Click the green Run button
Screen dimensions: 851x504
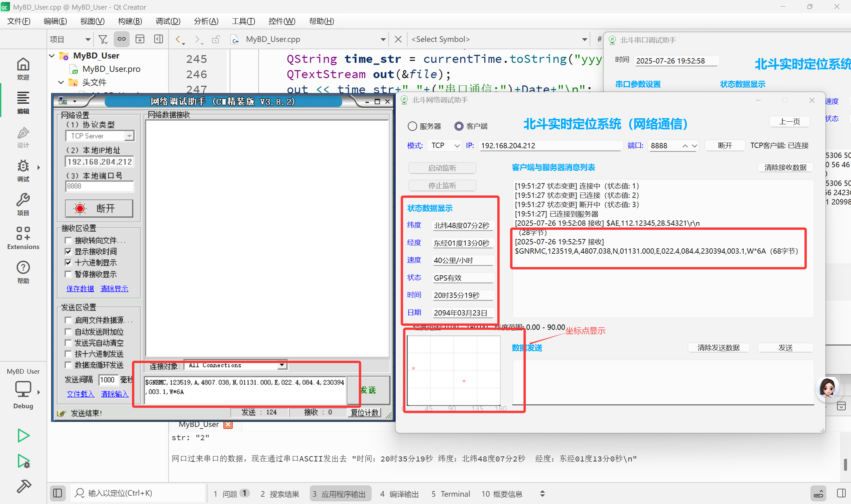point(23,436)
